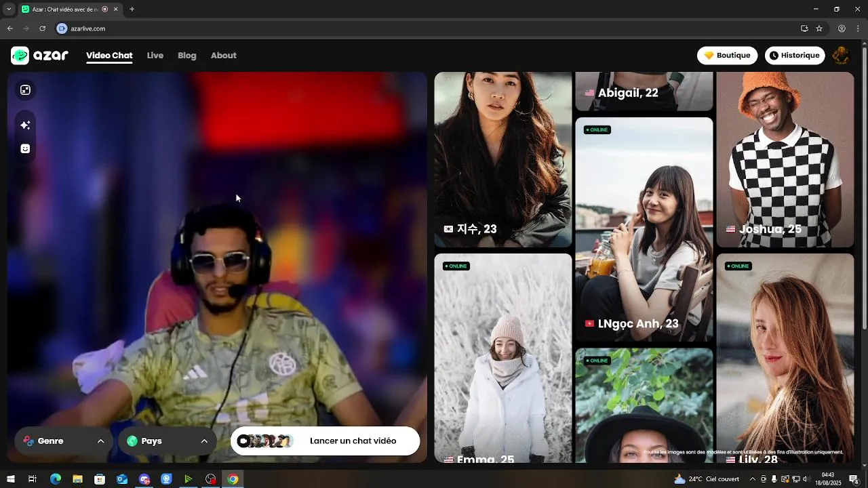Click the Azar logo

click(39, 56)
